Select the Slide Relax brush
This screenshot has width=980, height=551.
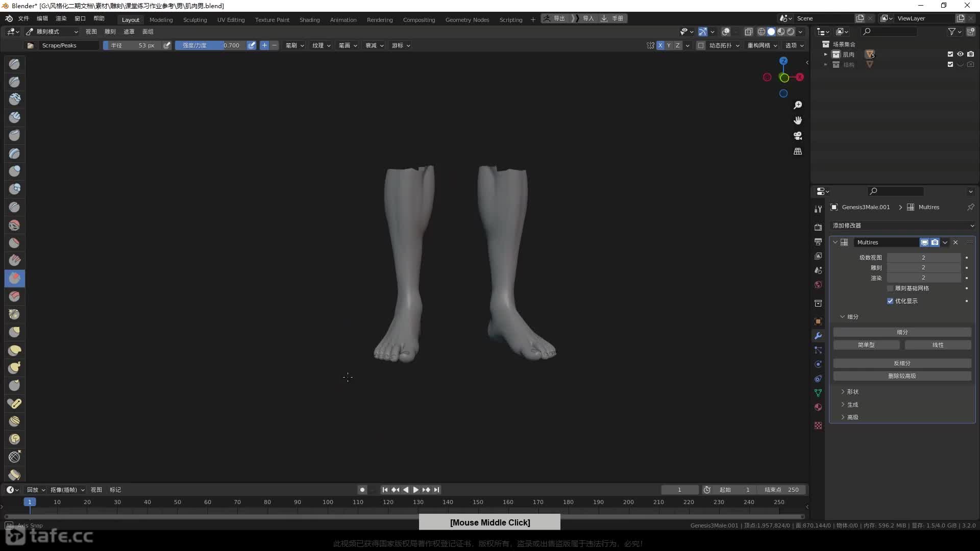tap(14, 457)
